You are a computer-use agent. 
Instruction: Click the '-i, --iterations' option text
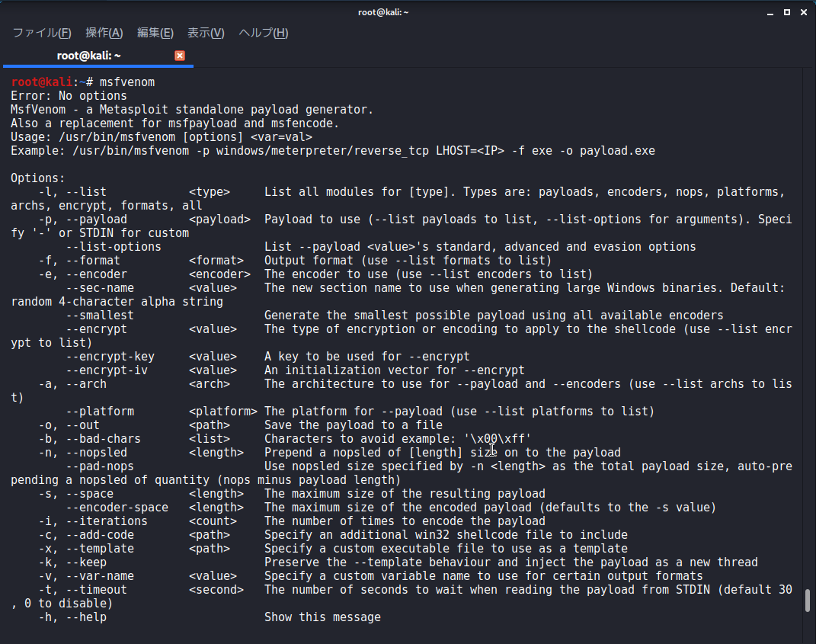point(93,521)
